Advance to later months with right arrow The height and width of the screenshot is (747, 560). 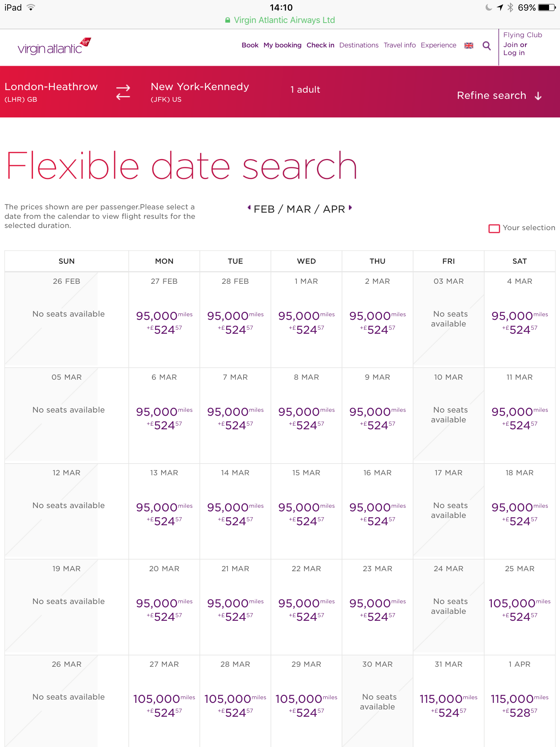pos(350,208)
